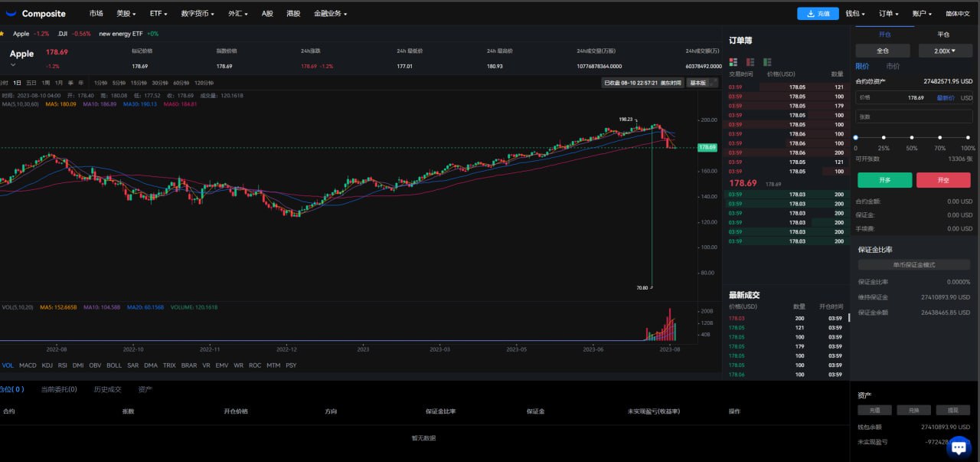
Task: Open the 2.00X leverage dropdown
Action: click(943, 51)
